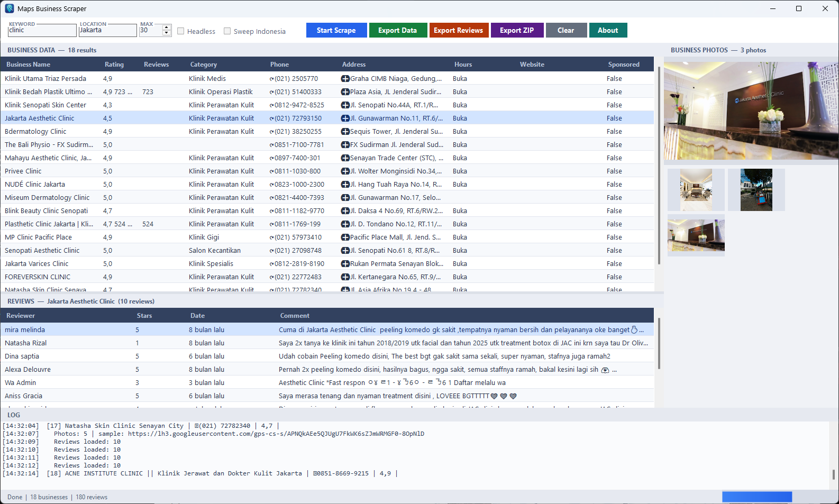
Task: Click plus icon before Sequis Tower address
Action: (345, 131)
